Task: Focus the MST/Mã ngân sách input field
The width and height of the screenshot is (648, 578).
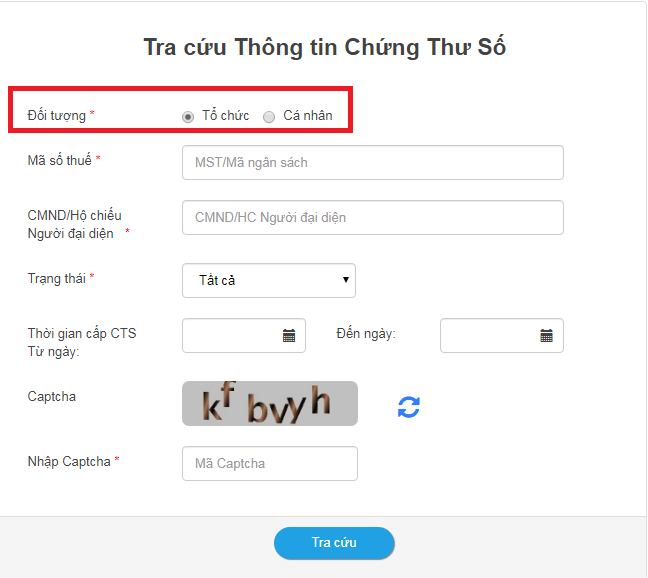Action: (373, 162)
